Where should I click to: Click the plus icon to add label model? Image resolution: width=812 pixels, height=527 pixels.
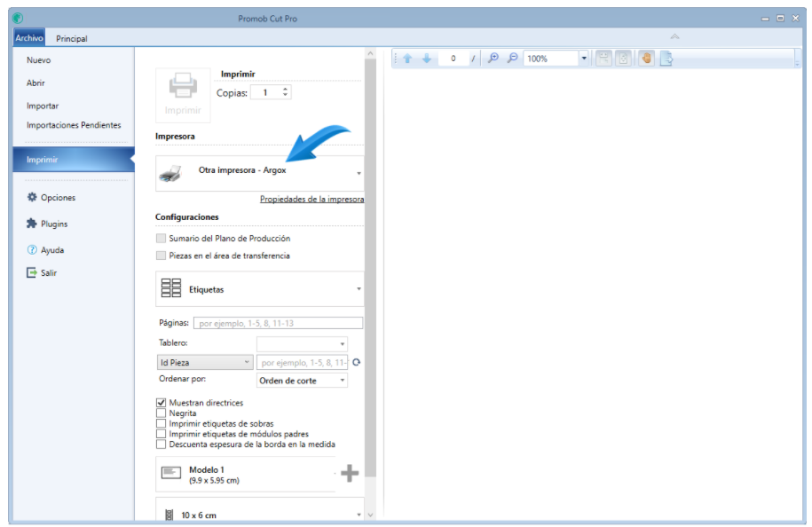pos(350,473)
